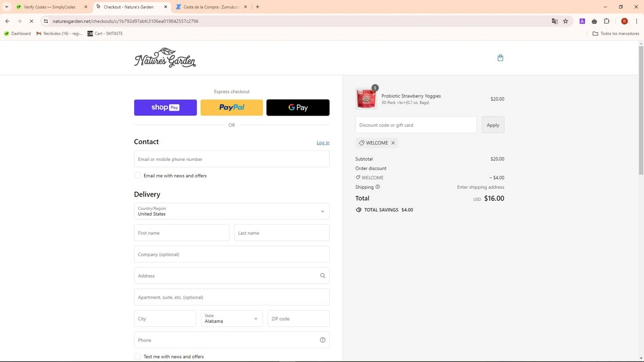Click the Last name field
Image resolution: width=644 pixels, height=362 pixels.
(282, 233)
